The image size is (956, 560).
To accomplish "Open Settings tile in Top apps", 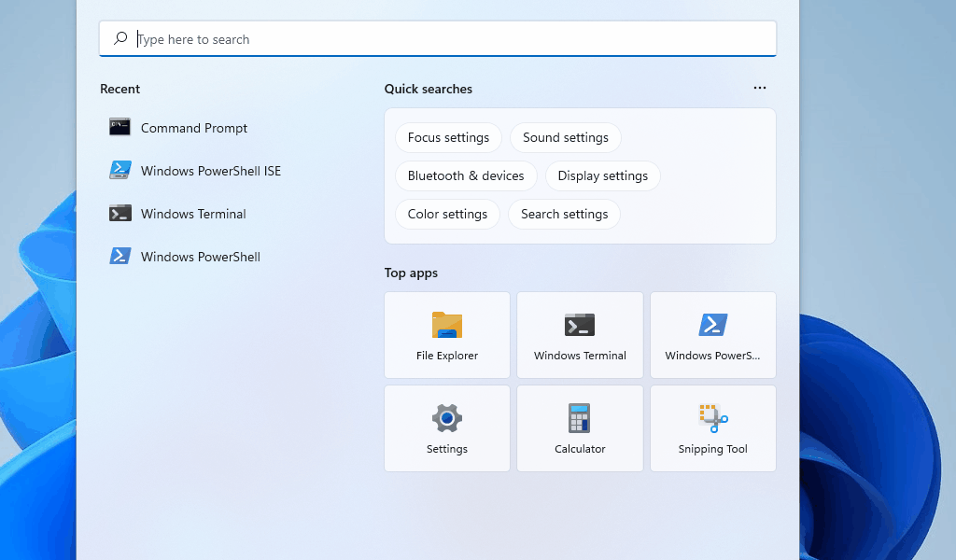I will (x=447, y=428).
